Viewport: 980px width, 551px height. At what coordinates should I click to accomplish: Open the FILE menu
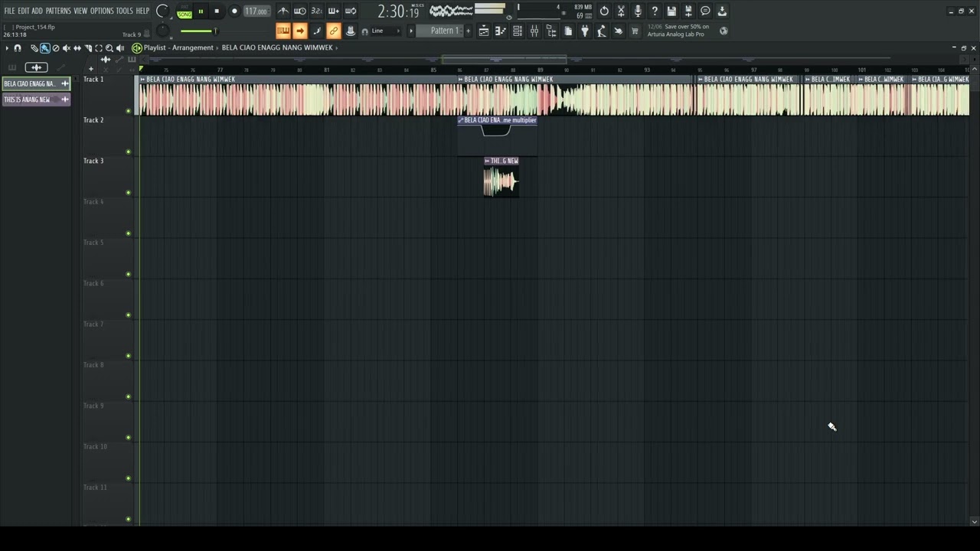point(9,11)
